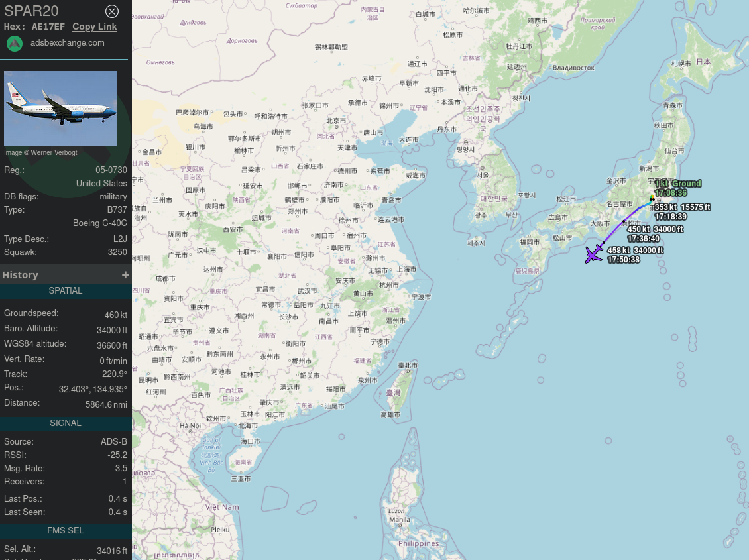Click the Last Seen value 0.4 s
The width and height of the screenshot is (749, 560).
pyautogui.click(x=118, y=512)
